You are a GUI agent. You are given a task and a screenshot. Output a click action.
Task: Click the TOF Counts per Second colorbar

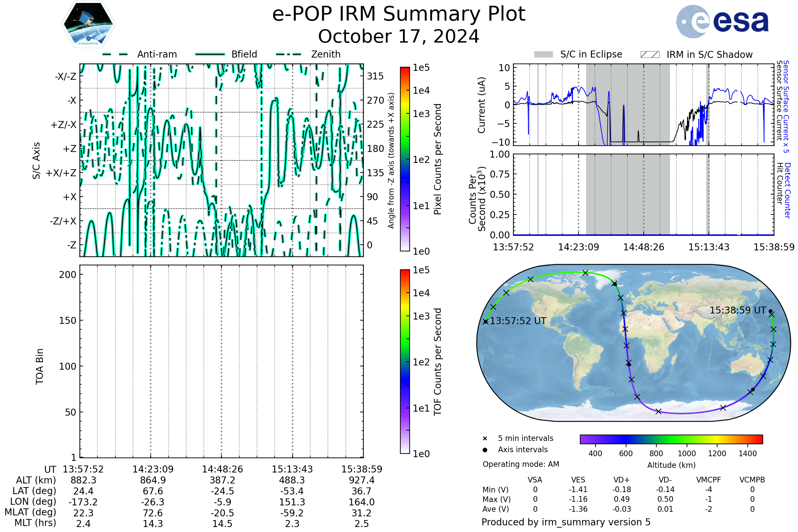(405, 361)
